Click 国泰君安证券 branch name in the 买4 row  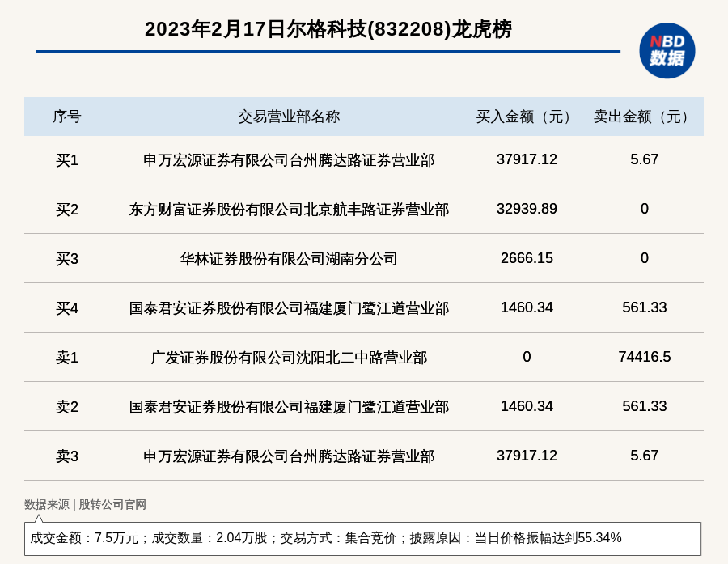pyautogui.click(x=289, y=308)
